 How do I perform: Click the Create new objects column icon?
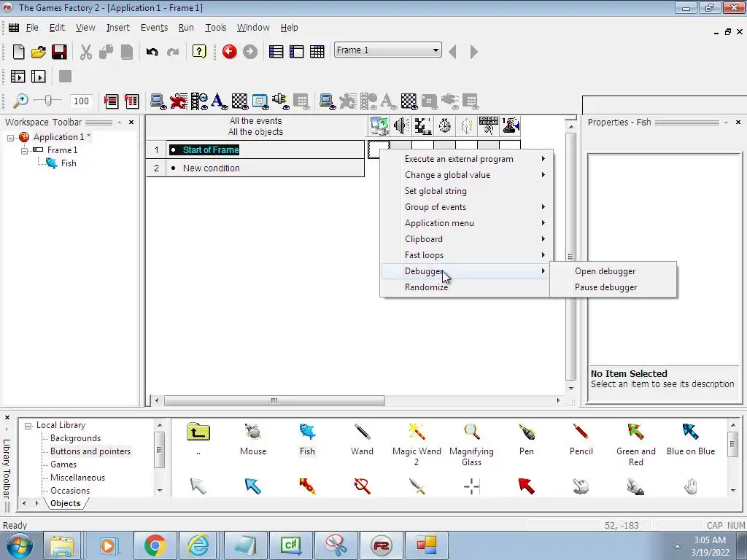click(x=466, y=126)
